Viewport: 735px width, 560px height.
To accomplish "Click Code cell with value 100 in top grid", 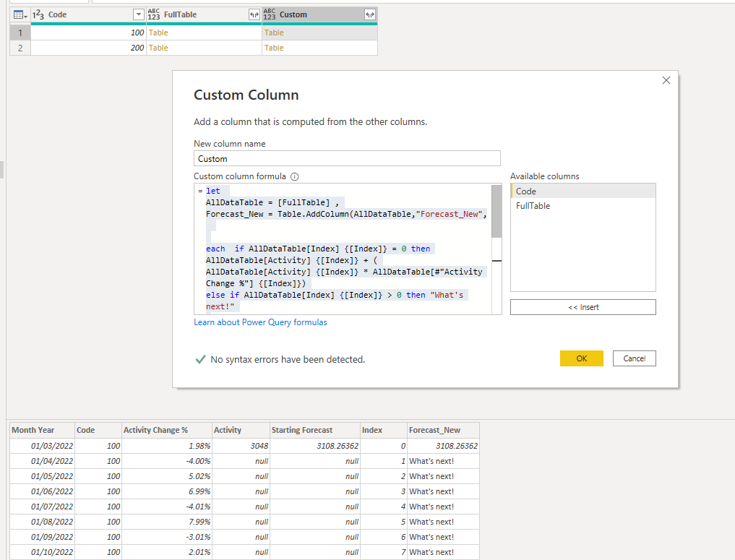I will [x=89, y=33].
